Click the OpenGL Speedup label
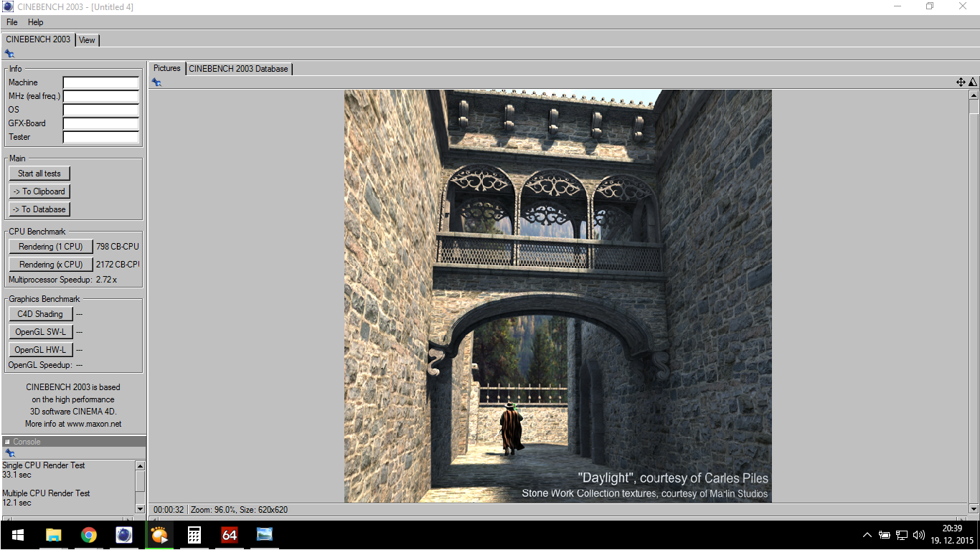The image size is (980, 550). click(40, 365)
